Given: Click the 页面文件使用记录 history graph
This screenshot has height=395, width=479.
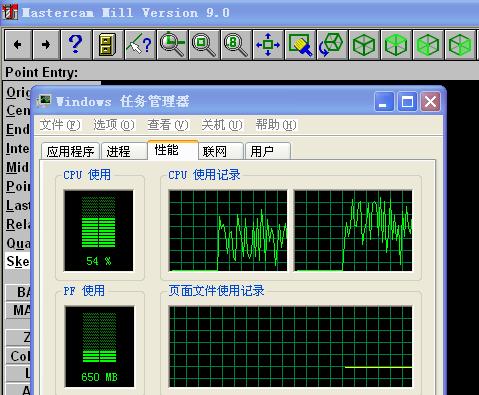Looking at the screenshot, I should point(291,347).
